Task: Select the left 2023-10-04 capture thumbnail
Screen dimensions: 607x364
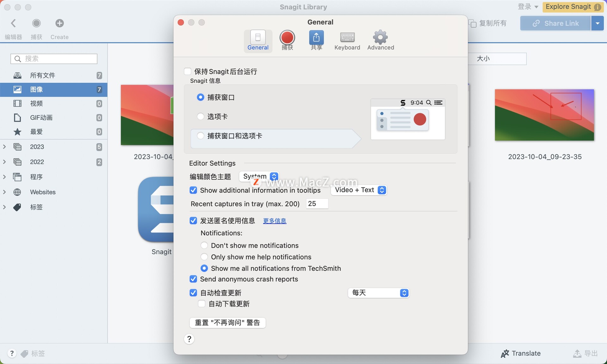Action: point(147,115)
